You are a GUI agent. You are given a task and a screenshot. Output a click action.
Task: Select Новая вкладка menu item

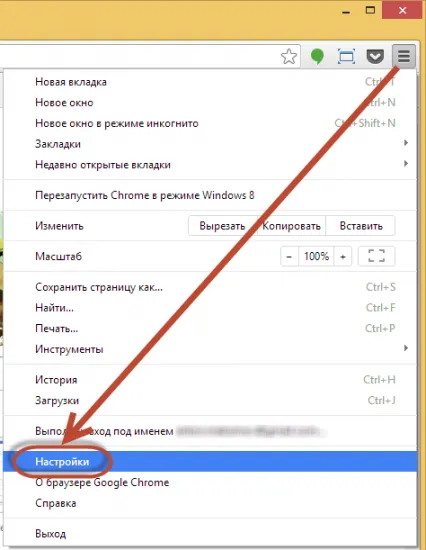[210, 82]
